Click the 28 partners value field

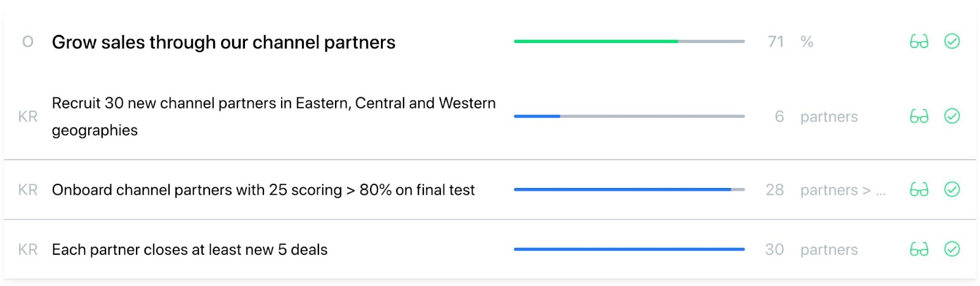775,190
